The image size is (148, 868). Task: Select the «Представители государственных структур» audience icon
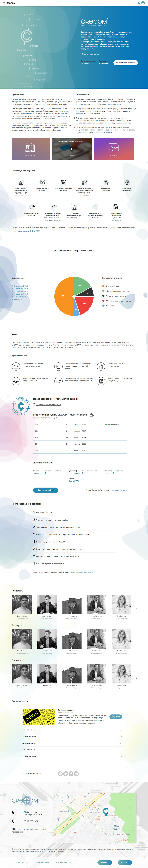(x=21, y=182)
